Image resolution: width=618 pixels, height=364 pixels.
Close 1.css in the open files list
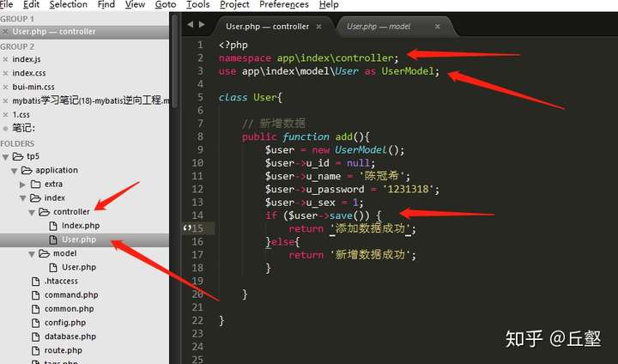click(x=5, y=115)
